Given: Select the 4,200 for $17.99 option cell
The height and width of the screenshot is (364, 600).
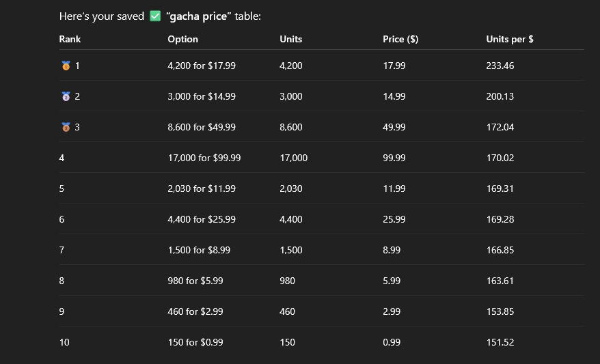Looking at the screenshot, I should 202,66.
